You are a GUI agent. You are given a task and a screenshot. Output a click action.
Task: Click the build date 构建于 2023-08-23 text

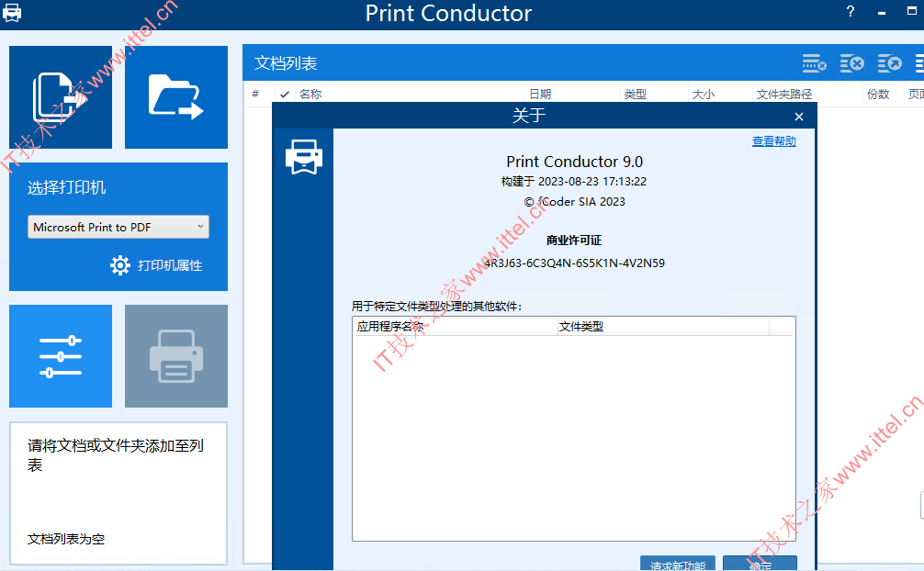[574, 182]
